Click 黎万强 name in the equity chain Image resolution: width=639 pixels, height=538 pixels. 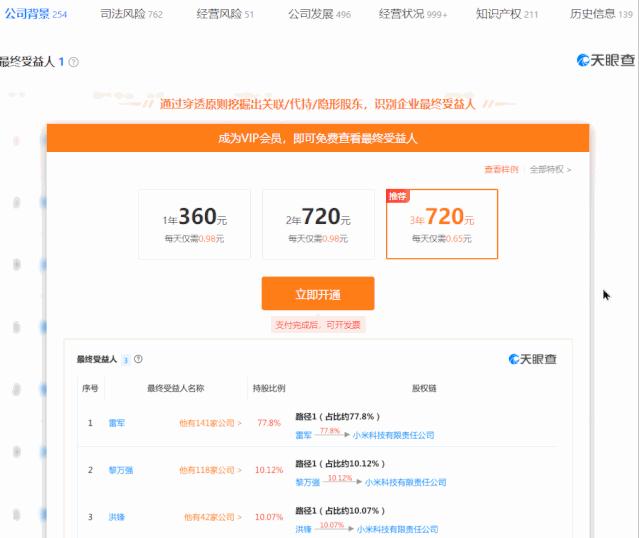click(307, 482)
